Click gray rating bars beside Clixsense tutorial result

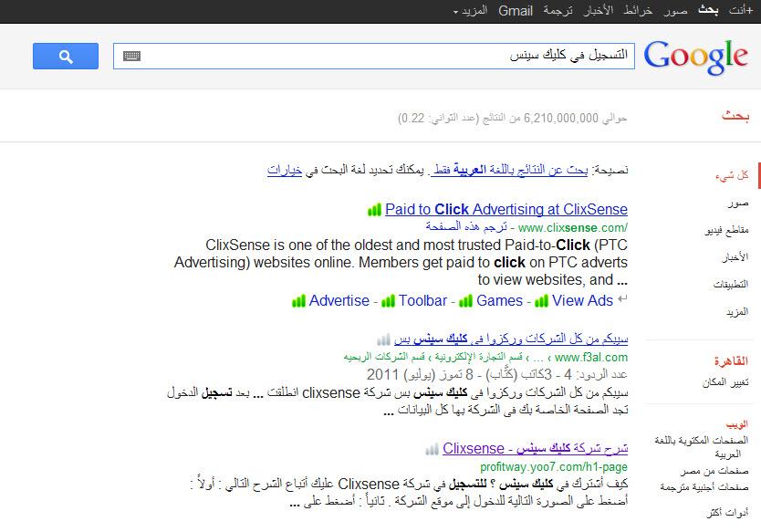pyautogui.click(x=432, y=449)
